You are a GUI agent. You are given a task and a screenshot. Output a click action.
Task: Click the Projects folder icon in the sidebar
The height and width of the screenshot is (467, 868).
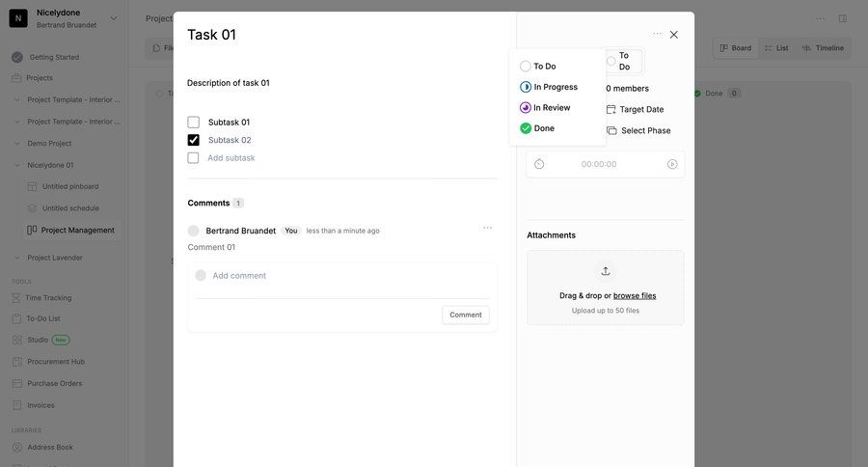[16, 78]
